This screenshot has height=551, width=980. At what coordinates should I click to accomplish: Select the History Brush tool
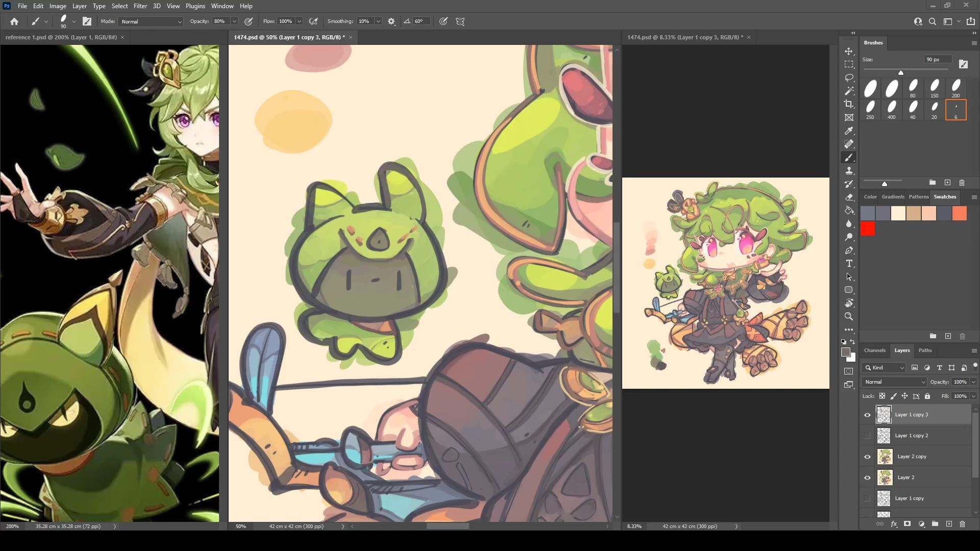point(849,184)
